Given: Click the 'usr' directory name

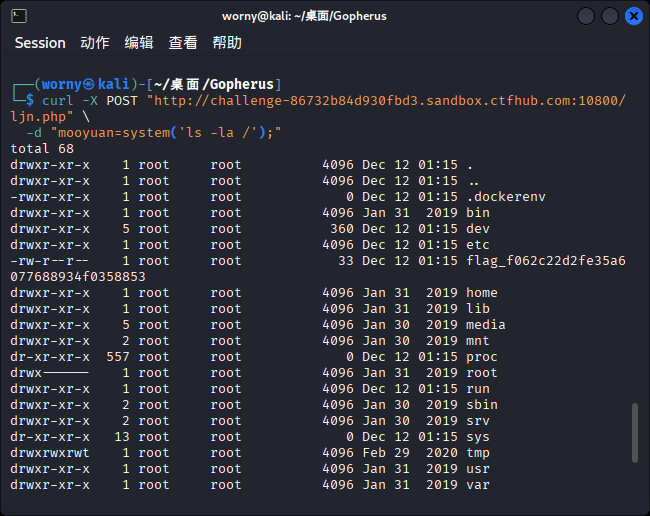Looking at the screenshot, I should pyautogui.click(x=478, y=469).
